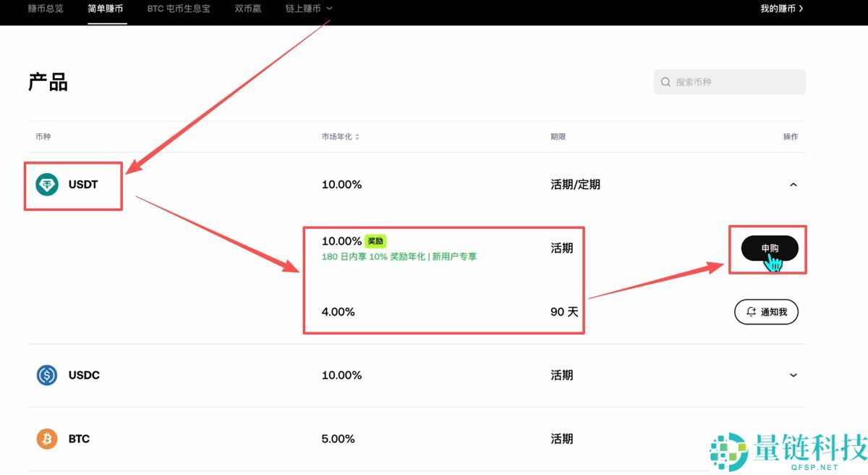
Task: Switch to the 双币赢 tab
Action: click(247, 9)
